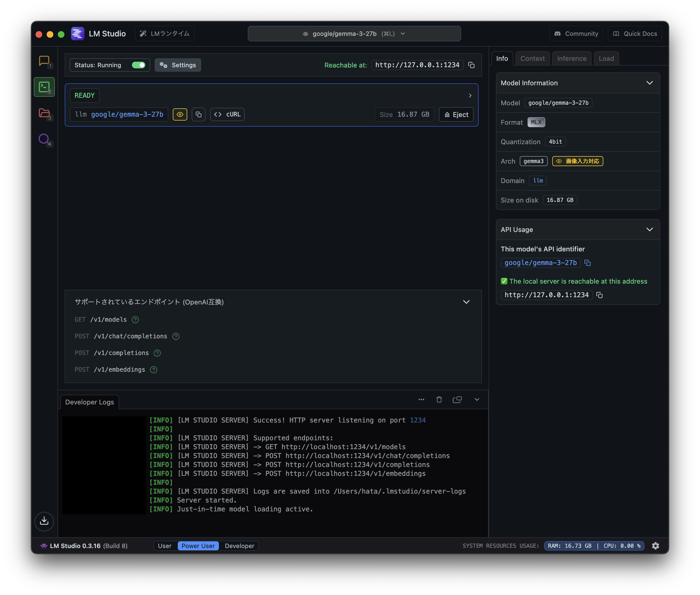The image size is (700, 595).
Task: Pop out Developer Logs window icon
Action: pos(457,400)
